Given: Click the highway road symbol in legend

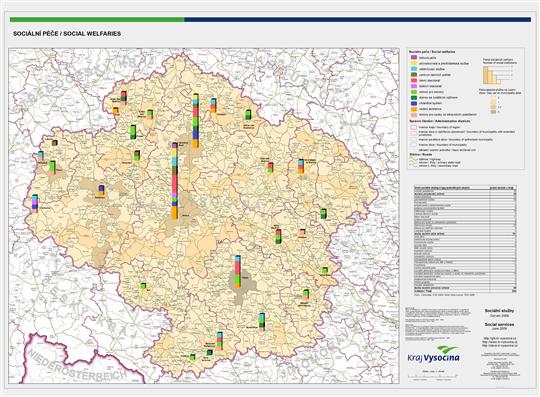Looking at the screenshot, I should [x=413, y=160].
